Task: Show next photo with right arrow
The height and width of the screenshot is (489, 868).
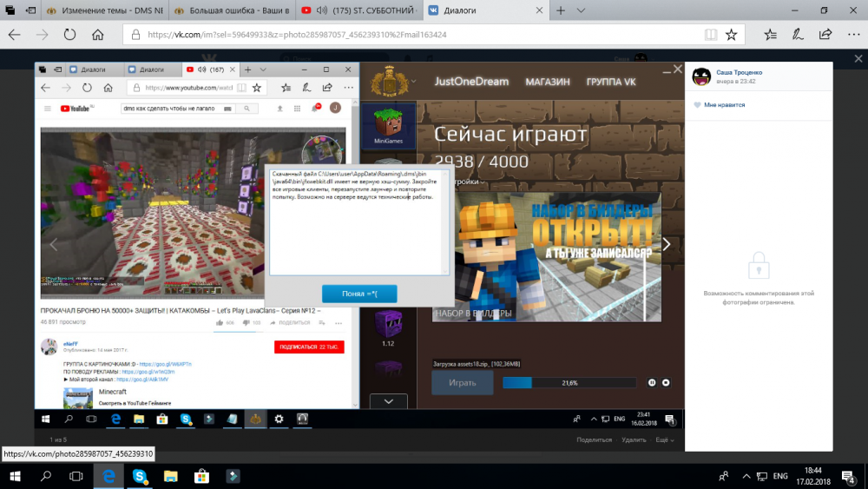Action: coord(667,244)
